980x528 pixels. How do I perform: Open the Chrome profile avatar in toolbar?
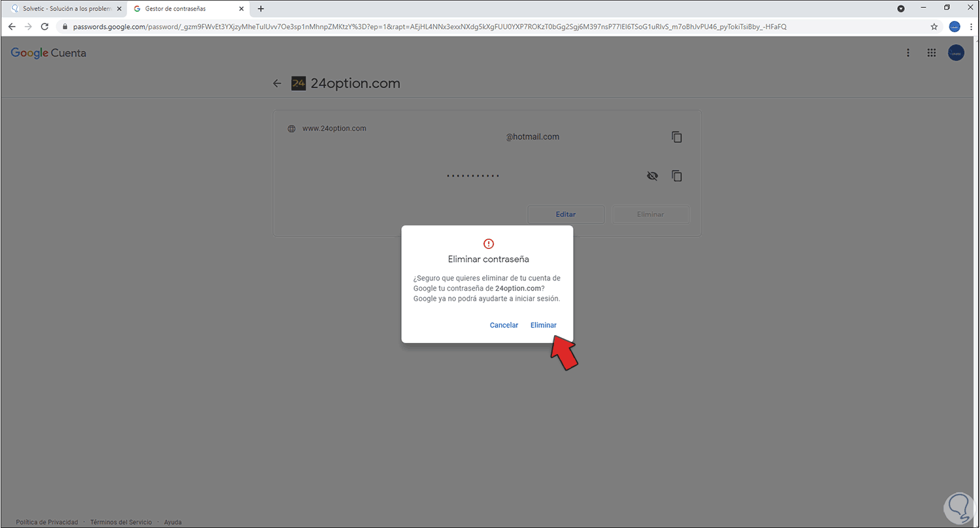point(954,27)
